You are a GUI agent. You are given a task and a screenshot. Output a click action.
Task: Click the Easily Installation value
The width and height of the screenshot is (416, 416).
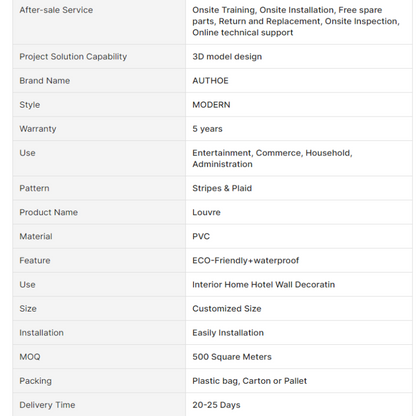[228, 333]
